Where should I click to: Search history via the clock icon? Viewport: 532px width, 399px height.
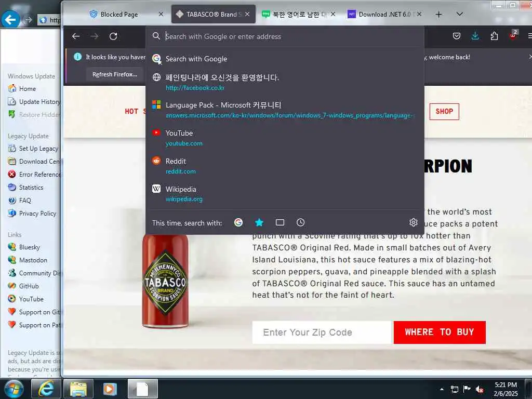point(301,222)
